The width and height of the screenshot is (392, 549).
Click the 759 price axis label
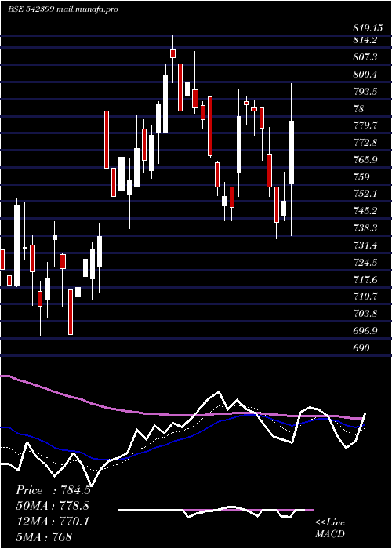point(362,176)
